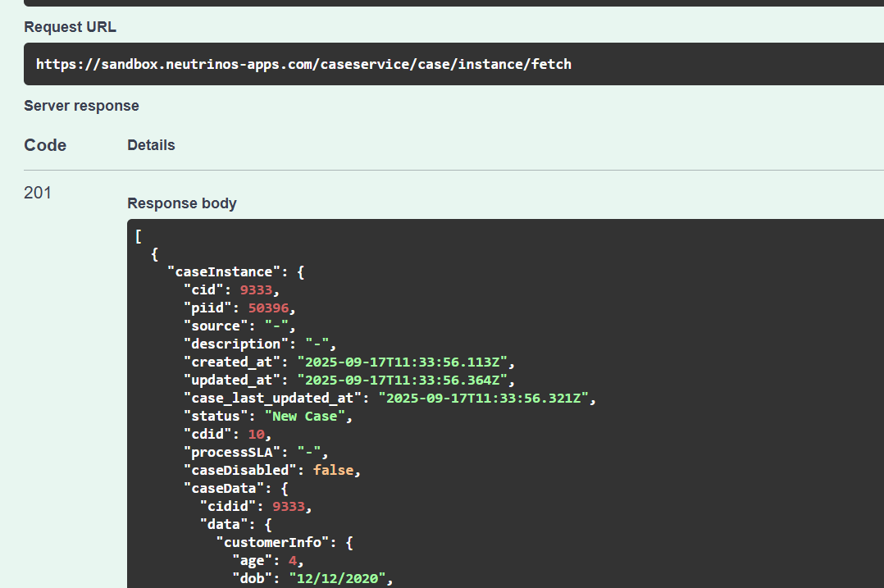
Task: Click the updated_at timestamp value
Action: click(405, 380)
